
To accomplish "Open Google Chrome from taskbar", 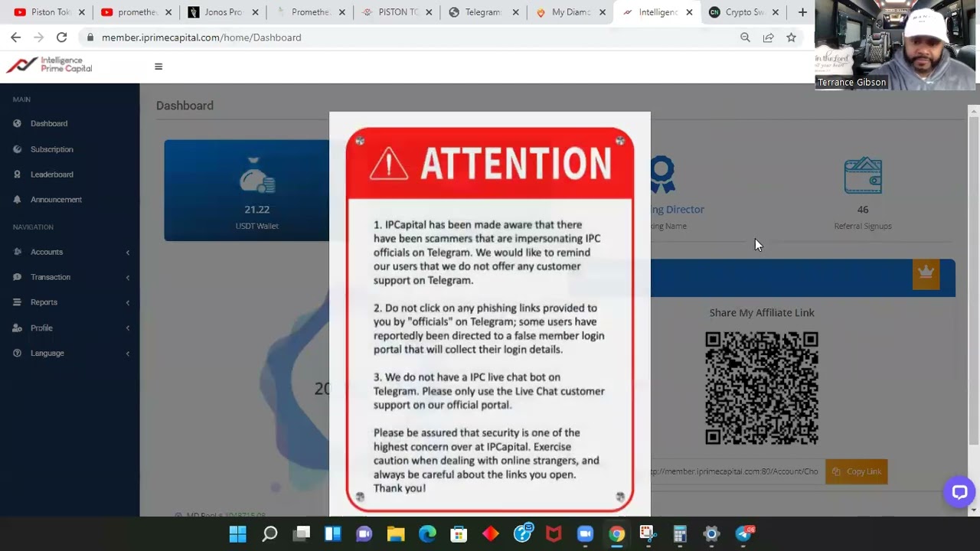I will [616, 534].
